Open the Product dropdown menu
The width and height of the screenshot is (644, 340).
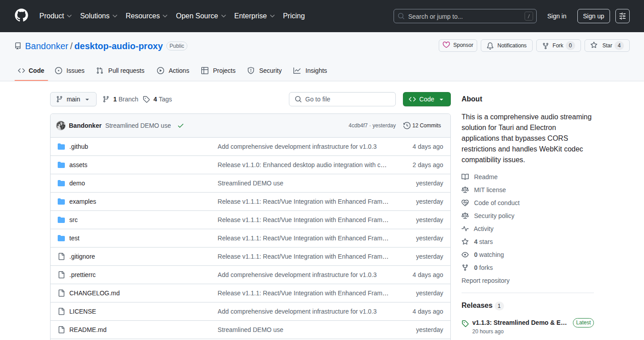pos(55,16)
